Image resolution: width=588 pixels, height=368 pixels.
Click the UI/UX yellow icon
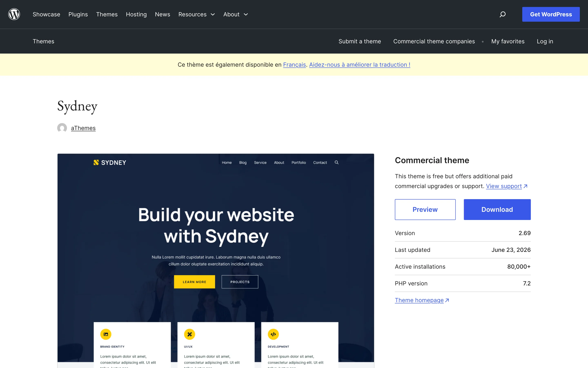click(189, 334)
